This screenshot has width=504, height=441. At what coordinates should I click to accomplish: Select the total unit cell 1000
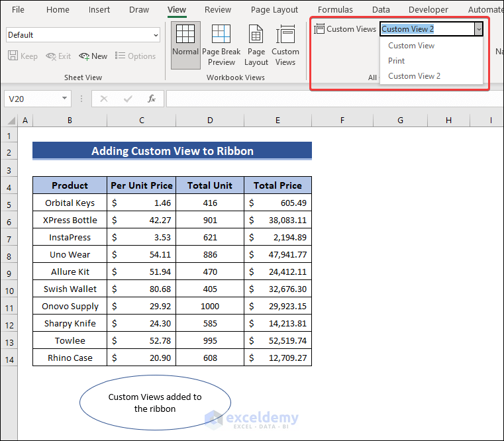coord(210,306)
